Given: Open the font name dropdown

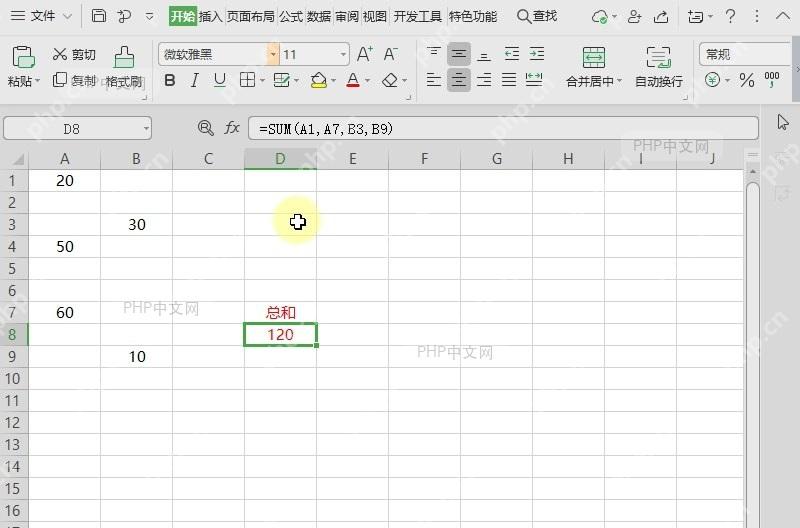Looking at the screenshot, I should coord(273,54).
